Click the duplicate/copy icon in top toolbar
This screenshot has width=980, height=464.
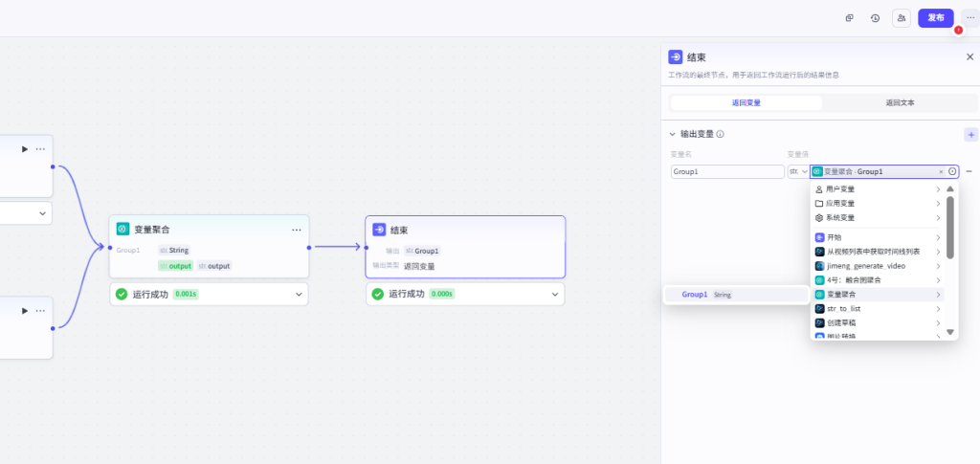tap(849, 18)
